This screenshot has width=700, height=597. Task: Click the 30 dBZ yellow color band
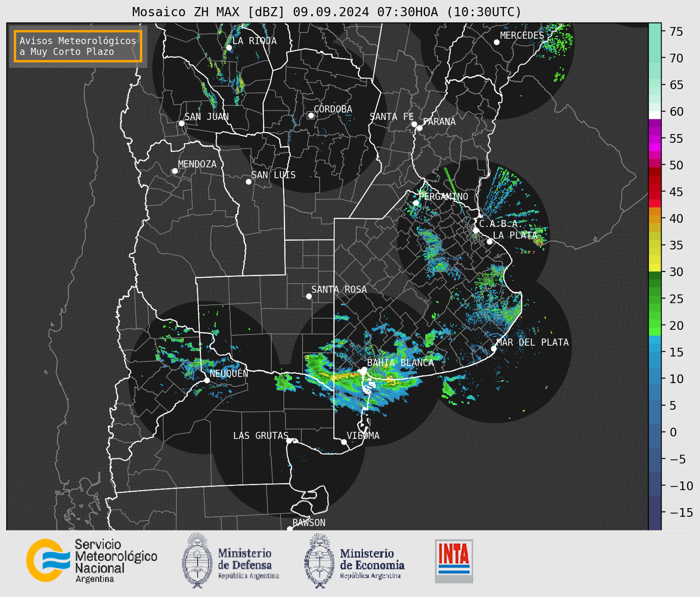pyautogui.click(x=655, y=268)
